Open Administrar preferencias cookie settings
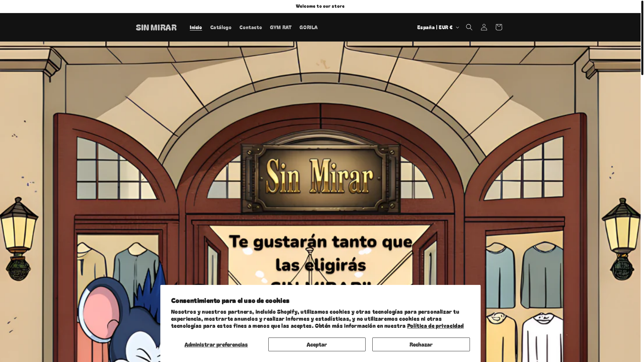Viewport: 644px width, 362px height. coord(216,345)
